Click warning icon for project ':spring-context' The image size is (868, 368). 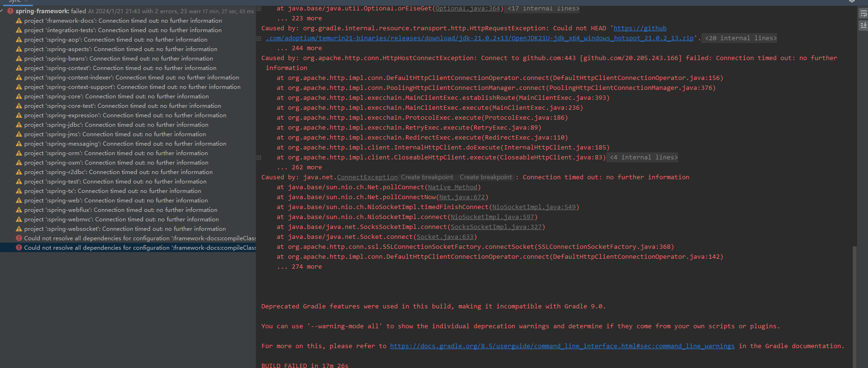point(19,68)
